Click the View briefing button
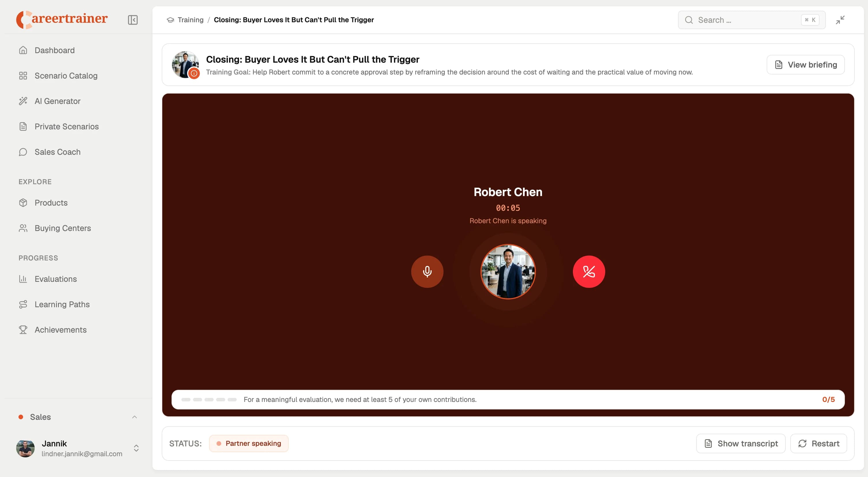The image size is (868, 477). coord(805,65)
